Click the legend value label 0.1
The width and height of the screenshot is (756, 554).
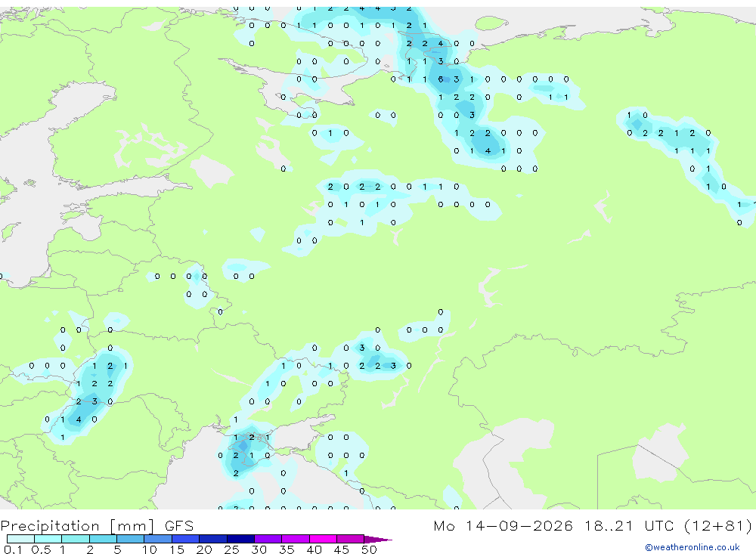(13, 549)
